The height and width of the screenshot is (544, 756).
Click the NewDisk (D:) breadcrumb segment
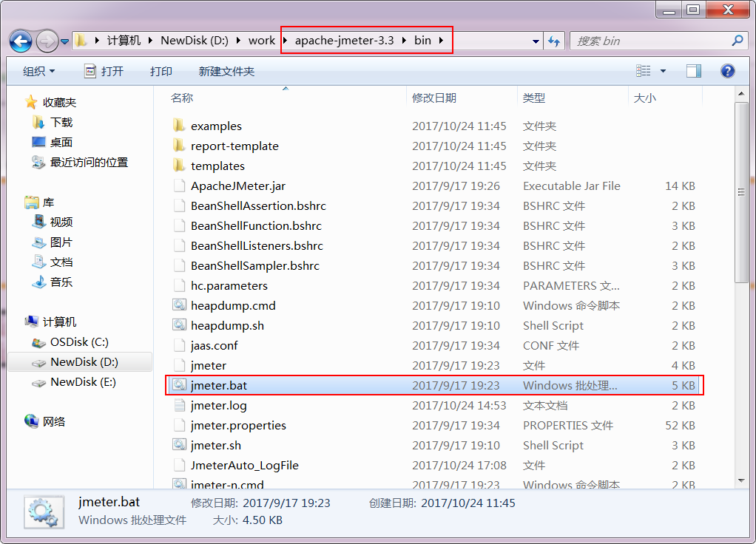pos(195,41)
